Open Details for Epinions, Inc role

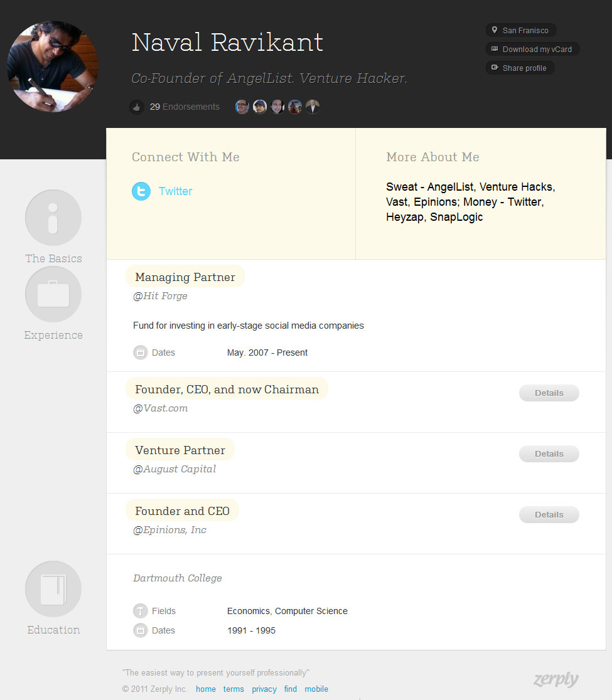tap(549, 515)
